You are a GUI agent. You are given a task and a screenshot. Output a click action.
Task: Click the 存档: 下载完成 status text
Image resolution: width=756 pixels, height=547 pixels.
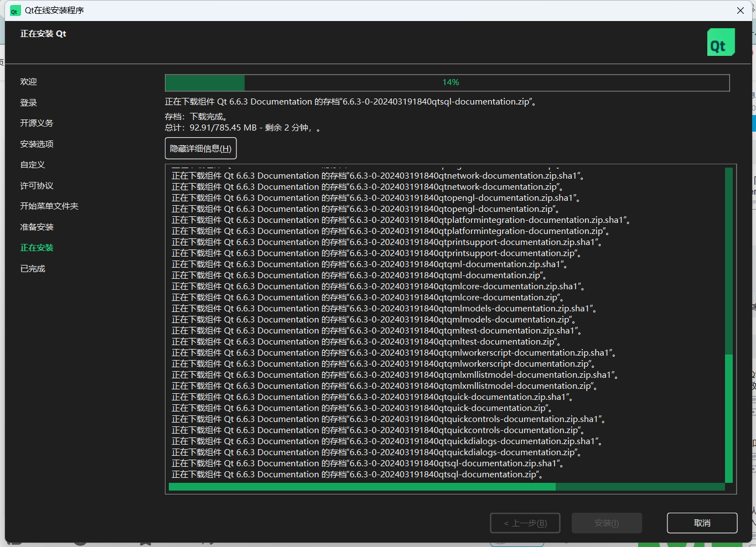[x=196, y=117]
